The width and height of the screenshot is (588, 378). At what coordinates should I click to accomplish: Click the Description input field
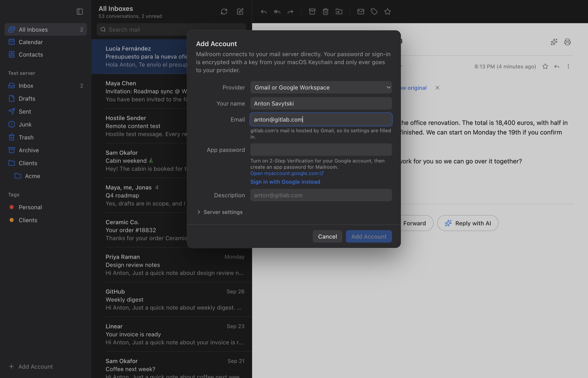pos(321,195)
